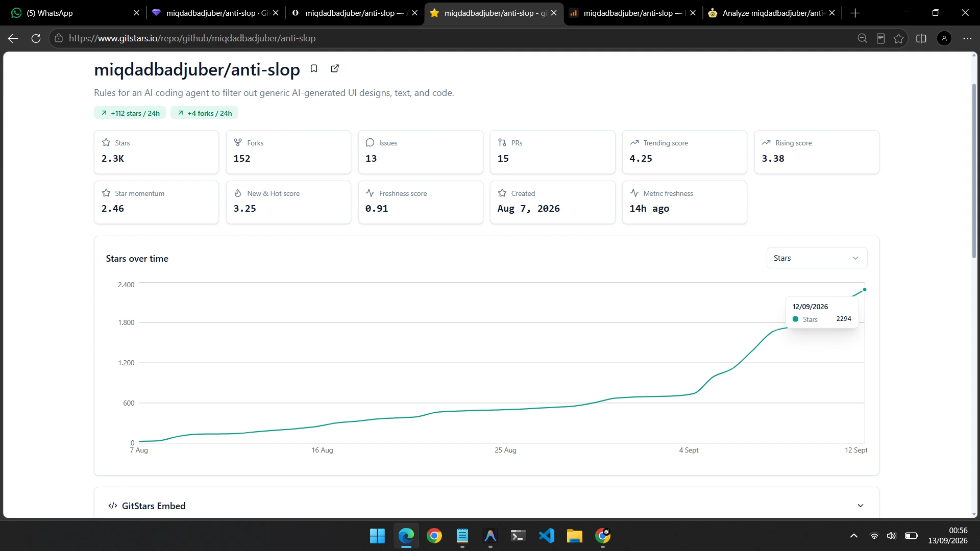Switch to the Analyze miqdadbadjuber tab
980x551 pixels.
[772, 13]
